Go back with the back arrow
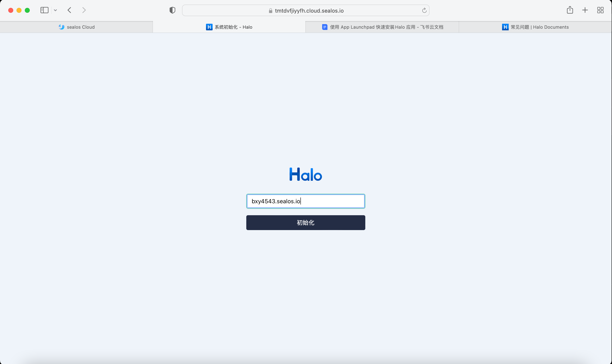The width and height of the screenshot is (612, 364). tap(69, 10)
